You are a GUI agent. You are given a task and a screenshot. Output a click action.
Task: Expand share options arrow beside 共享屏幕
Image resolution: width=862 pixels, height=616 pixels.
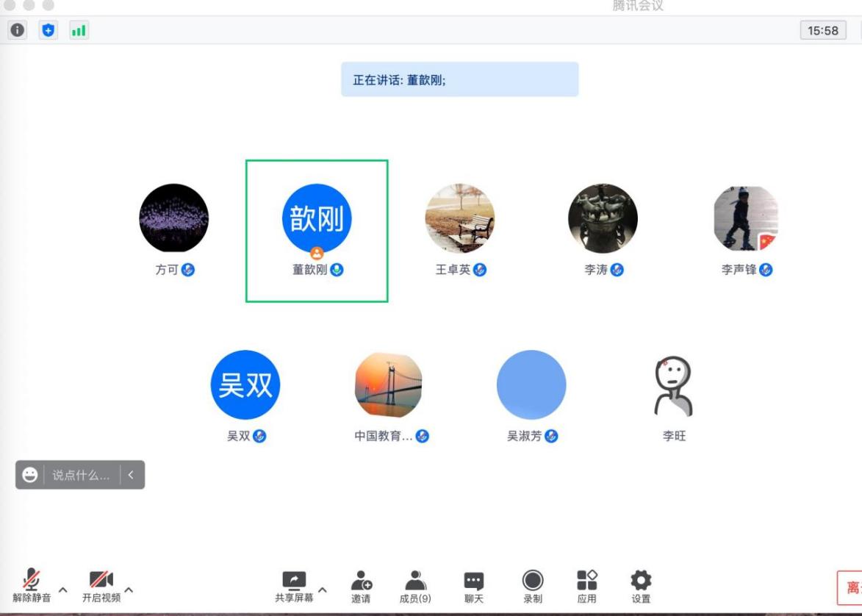click(321, 590)
